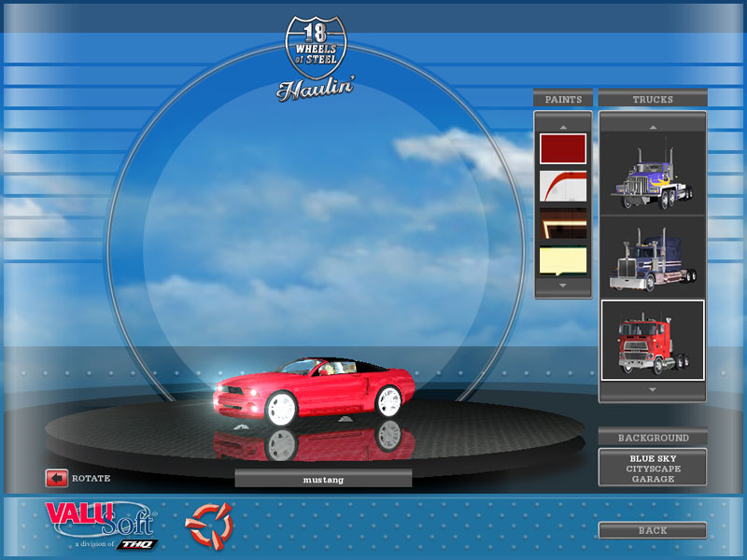Select the pale yellow paint swatch
Image resolution: width=747 pixels, height=560 pixels.
(x=563, y=261)
